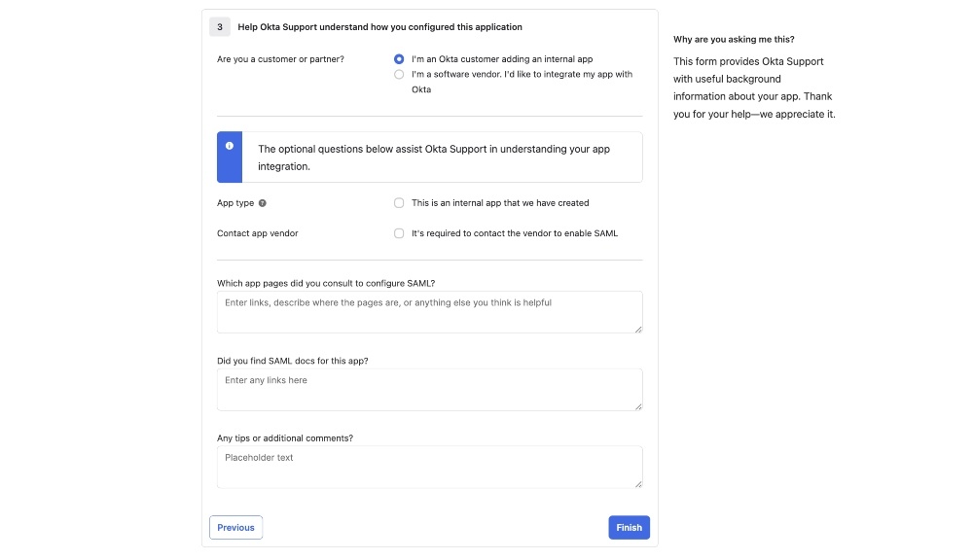Click the "Contact app vendor" label
Viewport: 973px width, 560px height.
click(258, 233)
